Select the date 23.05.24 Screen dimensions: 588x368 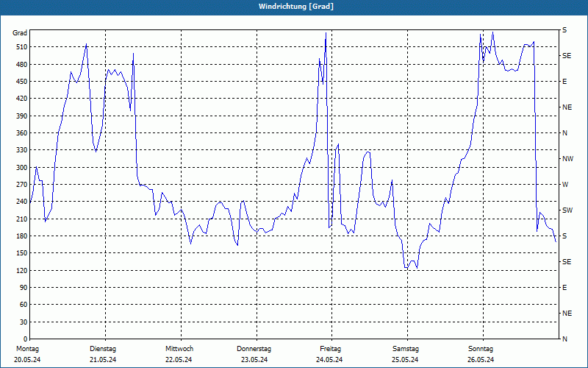pos(254,360)
